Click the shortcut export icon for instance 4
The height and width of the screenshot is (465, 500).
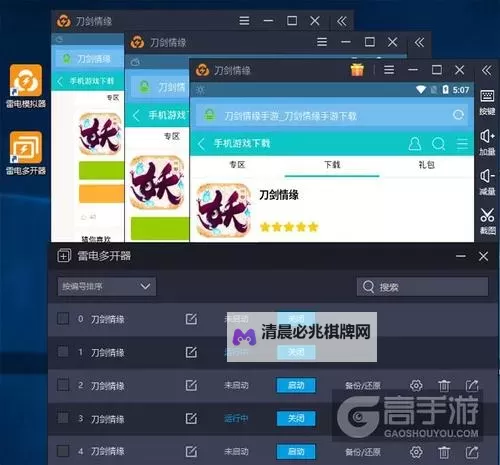(472, 452)
